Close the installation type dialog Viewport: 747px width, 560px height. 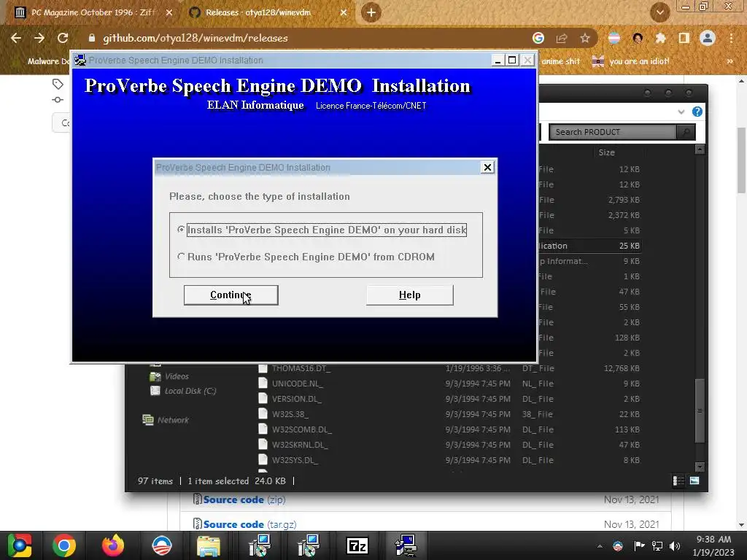click(487, 168)
